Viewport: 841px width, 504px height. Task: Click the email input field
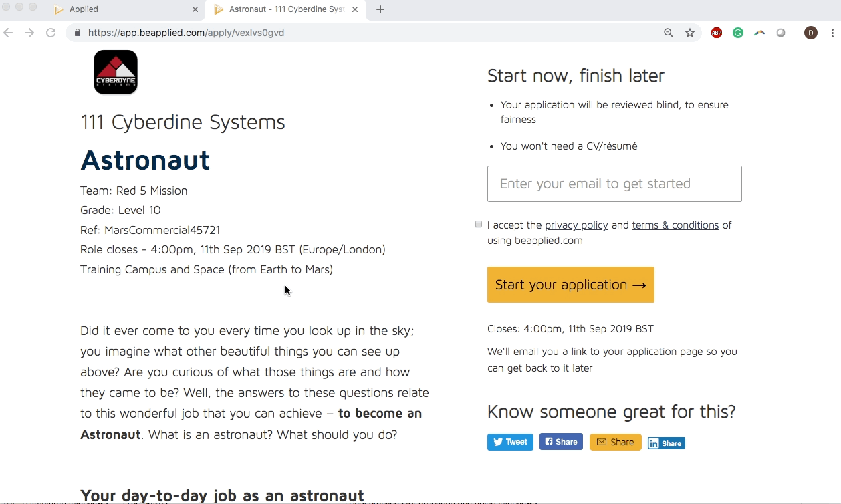(x=614, y=184)
